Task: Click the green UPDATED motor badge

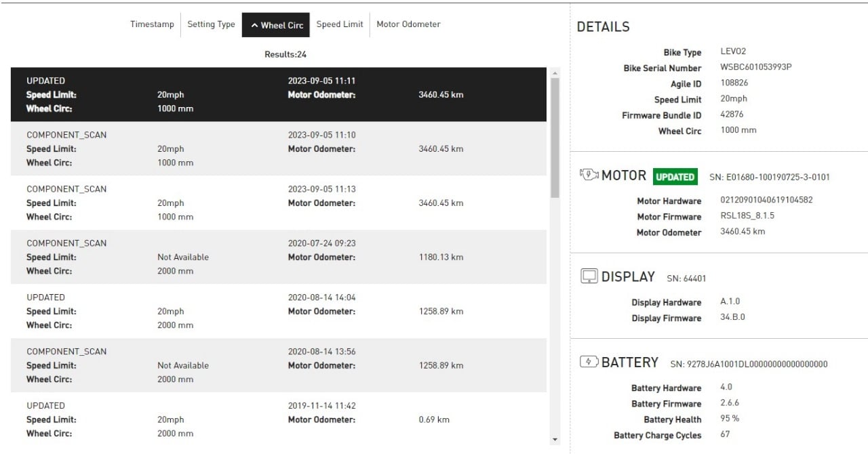Action: [x=675, y=177]
